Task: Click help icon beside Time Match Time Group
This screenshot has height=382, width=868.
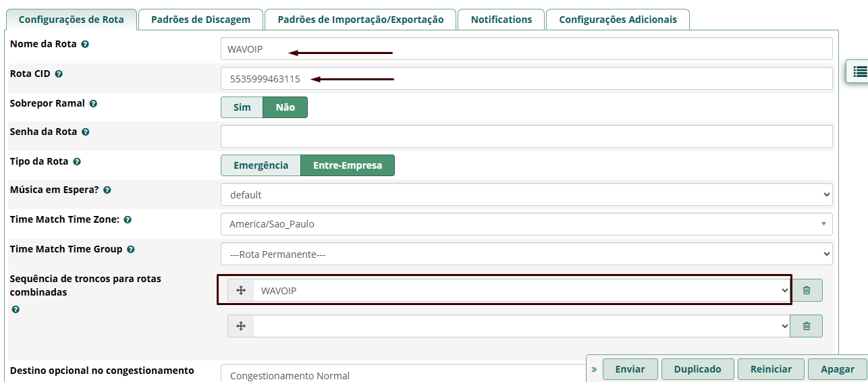Action: [131, 250]
